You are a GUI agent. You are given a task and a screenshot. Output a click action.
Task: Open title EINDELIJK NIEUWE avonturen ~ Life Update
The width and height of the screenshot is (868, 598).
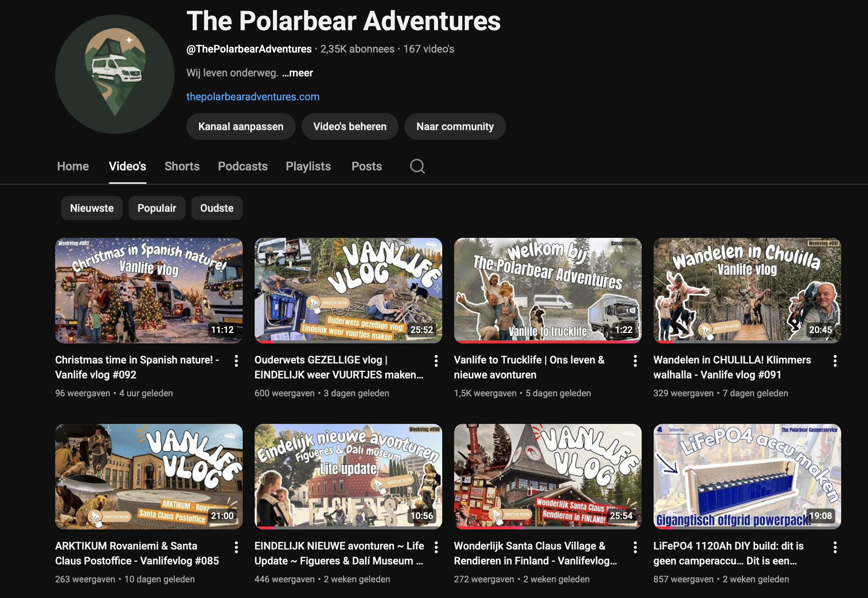[339, 553]
